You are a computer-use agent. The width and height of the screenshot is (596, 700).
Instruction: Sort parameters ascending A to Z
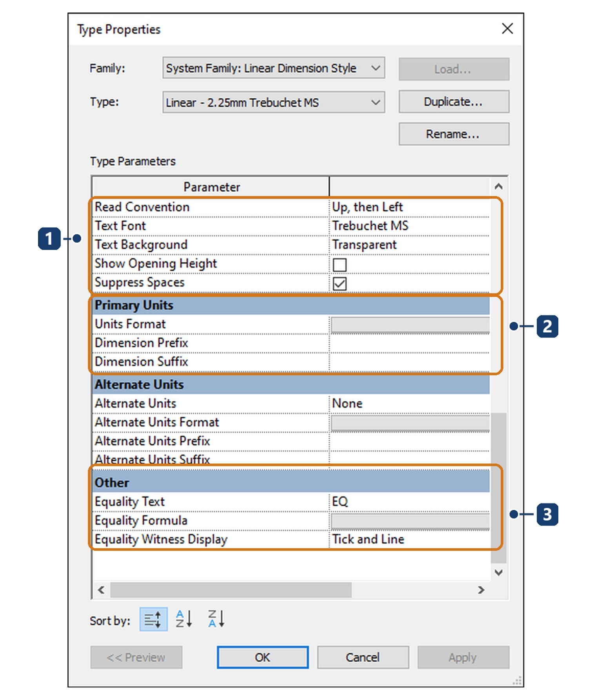pyautogui.click(x=184, y=619)
